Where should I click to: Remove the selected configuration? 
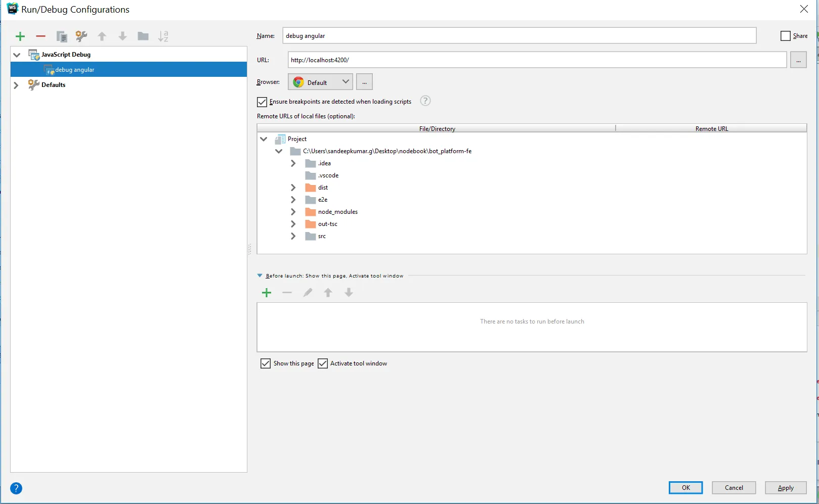click(41, 36)
